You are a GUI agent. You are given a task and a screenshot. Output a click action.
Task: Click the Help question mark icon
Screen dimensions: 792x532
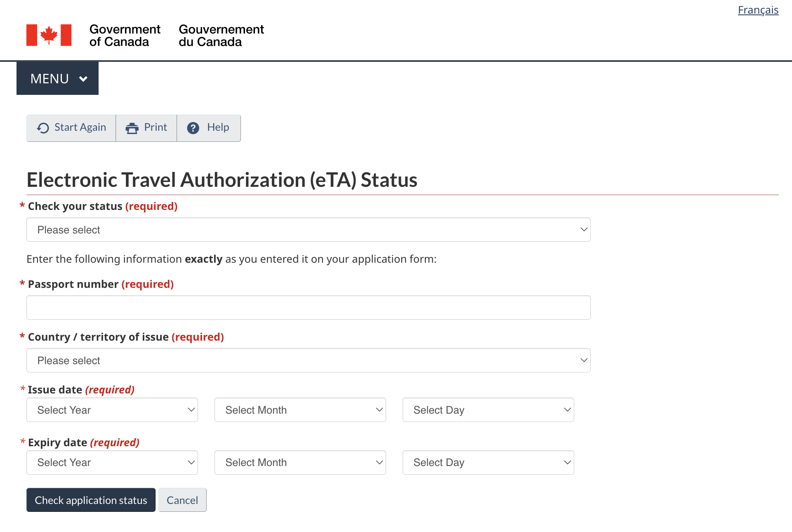coord(193,127)
